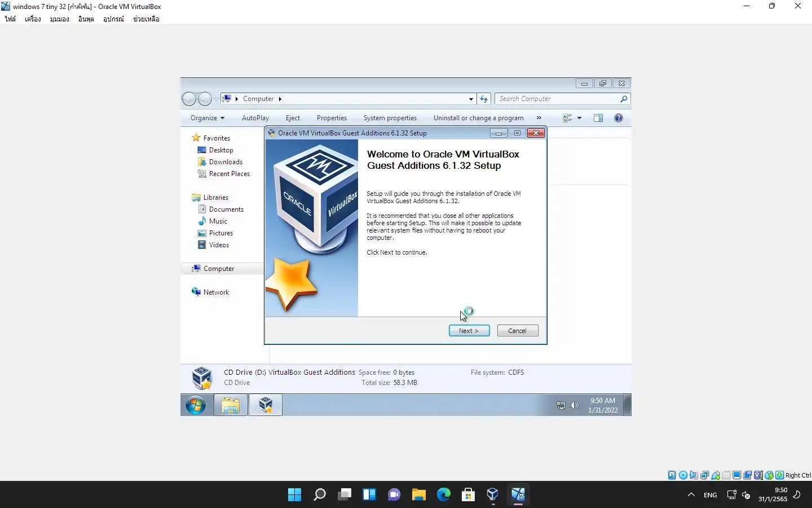Open Explorer help icon
The height and width of the screenshot is (508, 812).
click(x=619, y=118)
